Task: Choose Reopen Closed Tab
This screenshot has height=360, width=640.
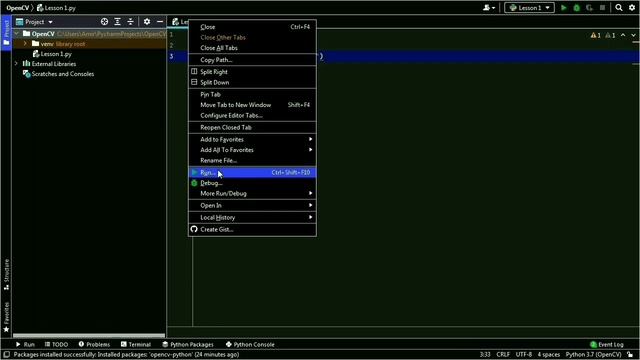Action: [252, 127]
